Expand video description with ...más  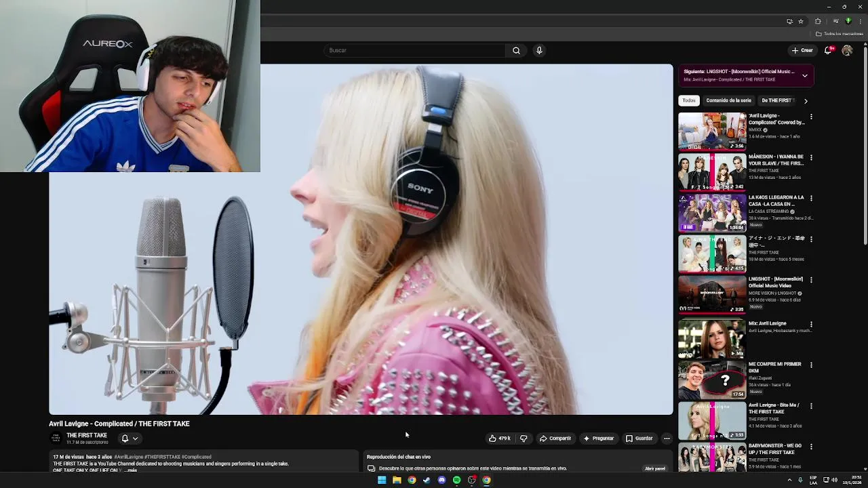[x=130, y=470]
